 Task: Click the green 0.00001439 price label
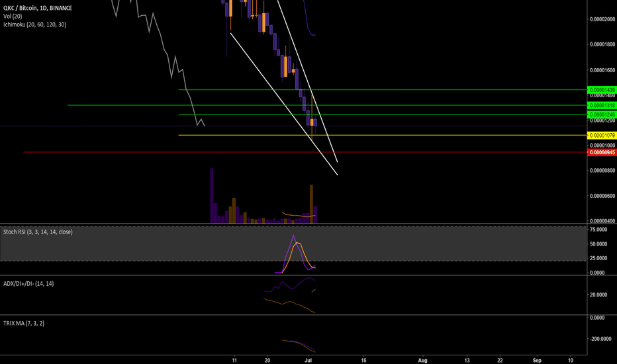tap(602, 90)
